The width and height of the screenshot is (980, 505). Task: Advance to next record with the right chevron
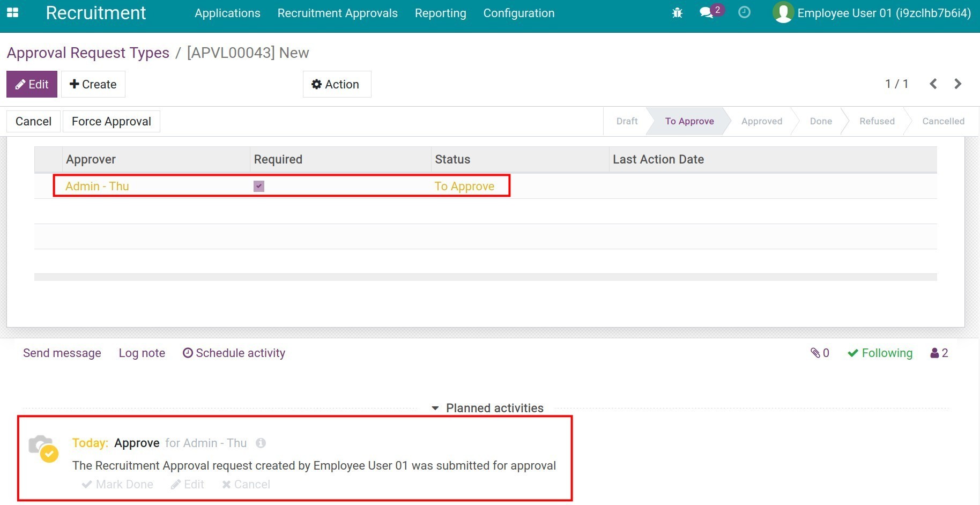click(958, 84)
